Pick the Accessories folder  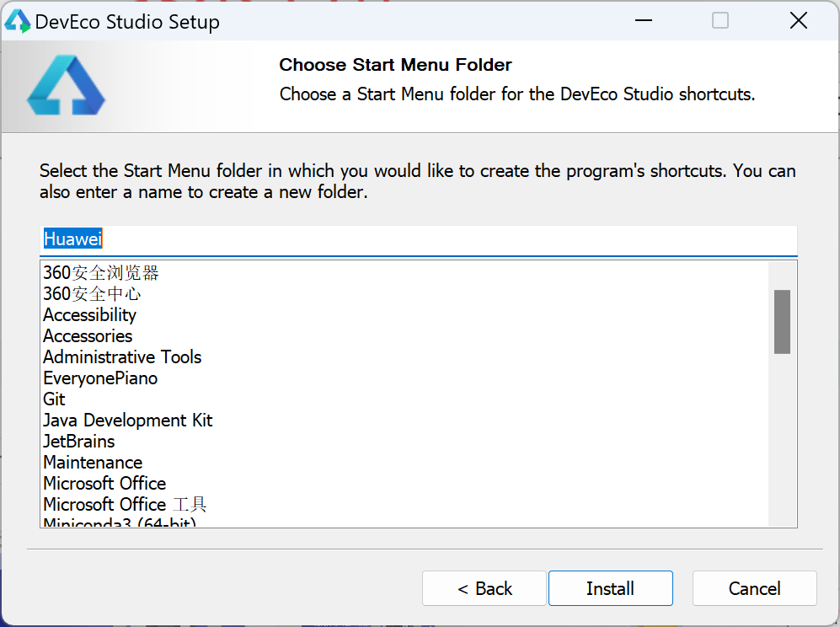pyautogui.click(x=88, y=336)
